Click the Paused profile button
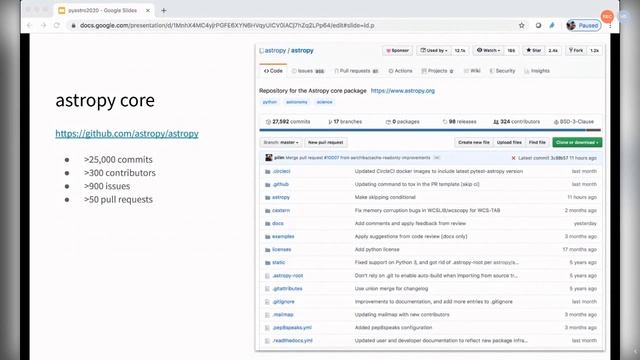 584,25
